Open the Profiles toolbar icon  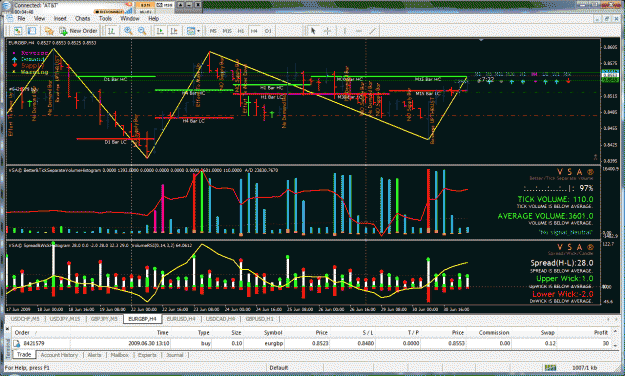(x=32, y=31)
